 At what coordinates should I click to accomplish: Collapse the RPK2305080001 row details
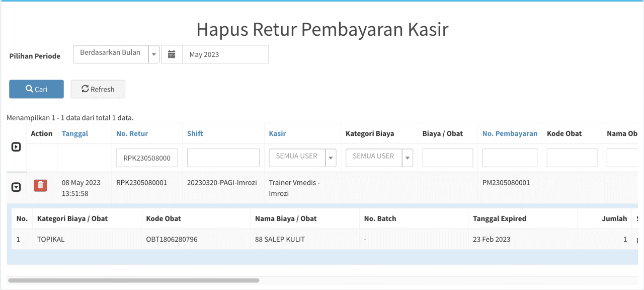click(x=16, y=187)
